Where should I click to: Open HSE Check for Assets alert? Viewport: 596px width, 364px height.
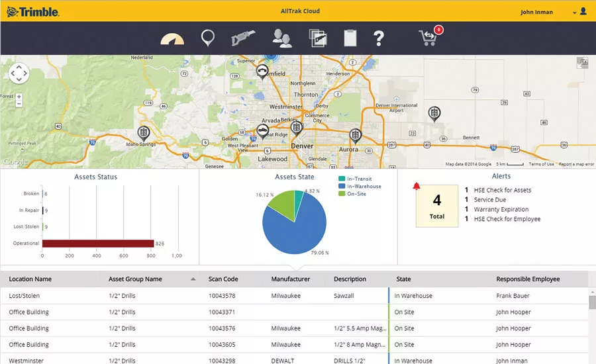(x=502, y=190)
